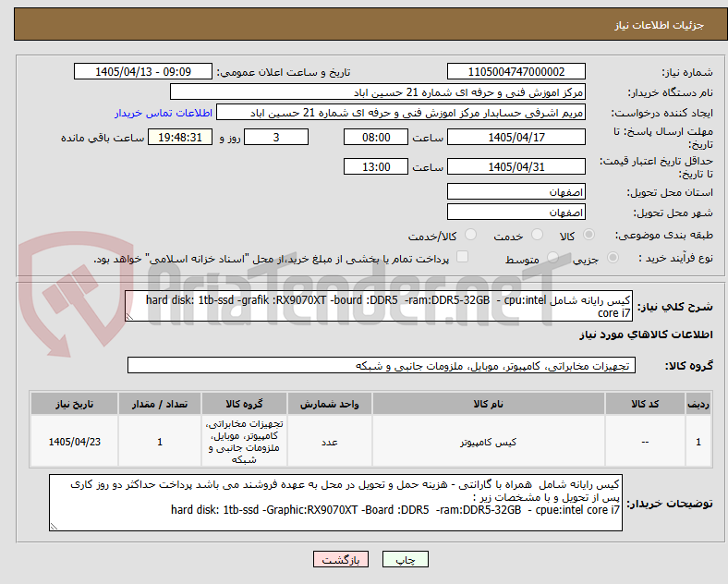Click the goods group field تجهیزات مخابراتی
Viewport: 728px width, 584px height.
382,365
